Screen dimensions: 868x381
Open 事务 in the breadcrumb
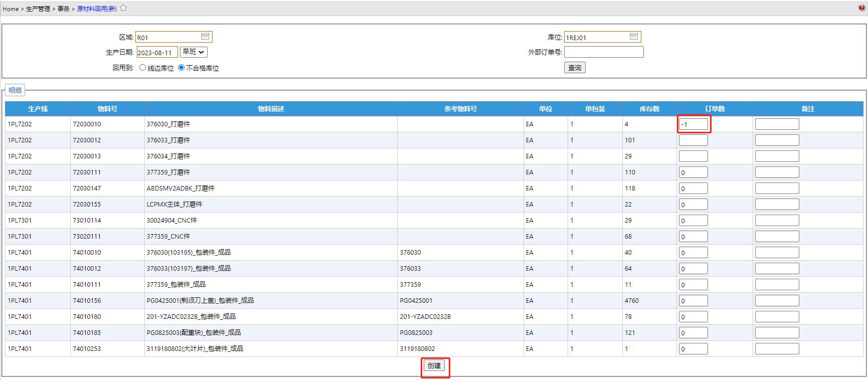(x=63, y=9)
